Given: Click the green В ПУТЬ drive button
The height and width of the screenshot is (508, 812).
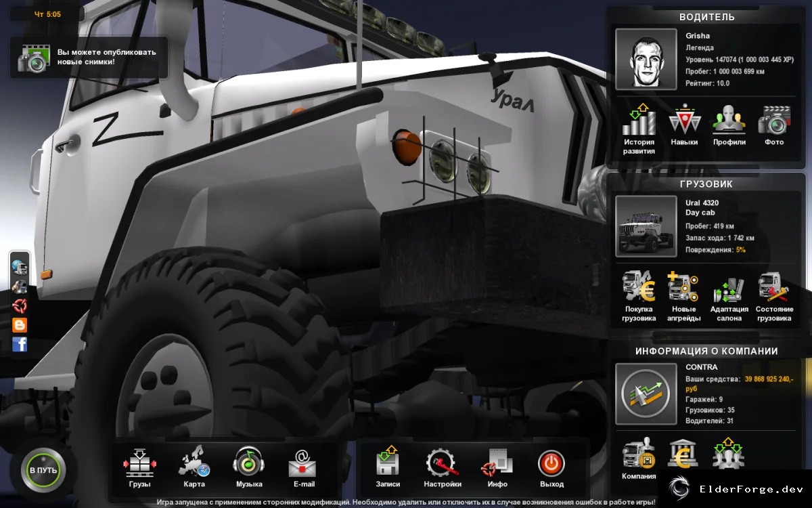Looking at the screenshot, I should tap(44, 469).
